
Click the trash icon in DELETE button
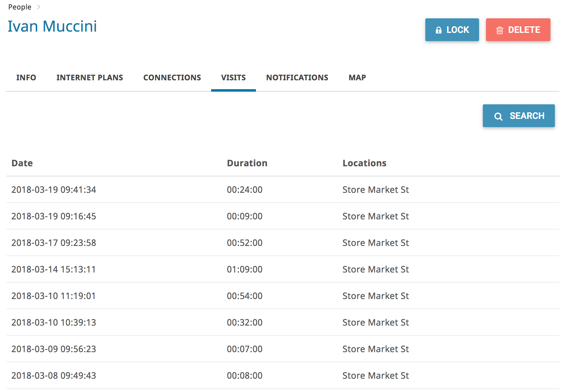click(x=500, y=30)
